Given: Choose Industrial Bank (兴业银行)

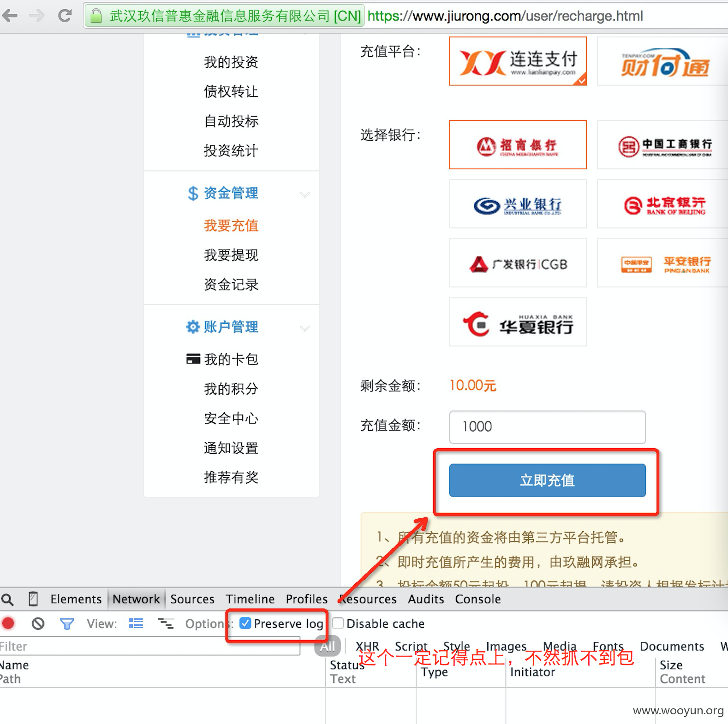Looking at the screenshot, I should pyautogui.click(x=518, y=204).
